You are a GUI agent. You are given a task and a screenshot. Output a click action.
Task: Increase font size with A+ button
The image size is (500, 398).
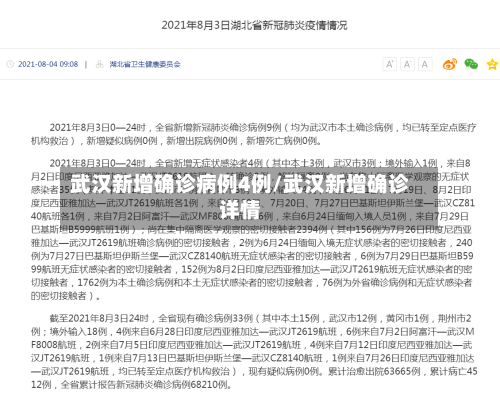(x=389, y=64)
